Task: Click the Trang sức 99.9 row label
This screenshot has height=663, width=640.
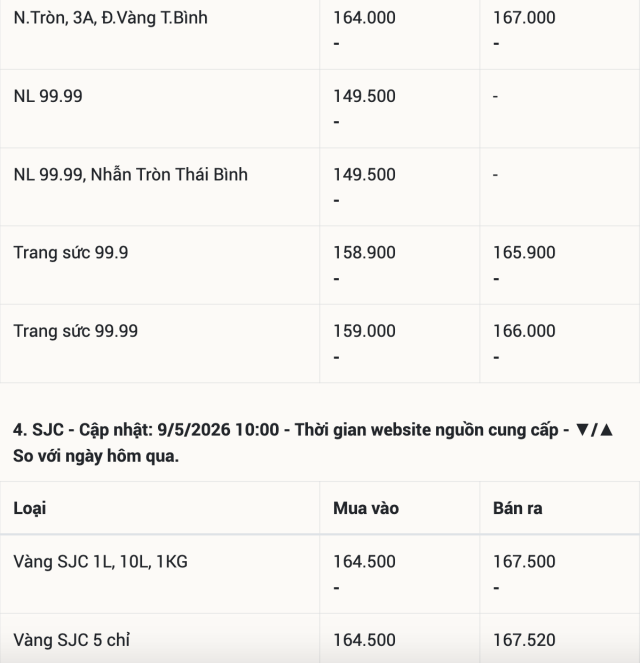Action: point(71,253)
